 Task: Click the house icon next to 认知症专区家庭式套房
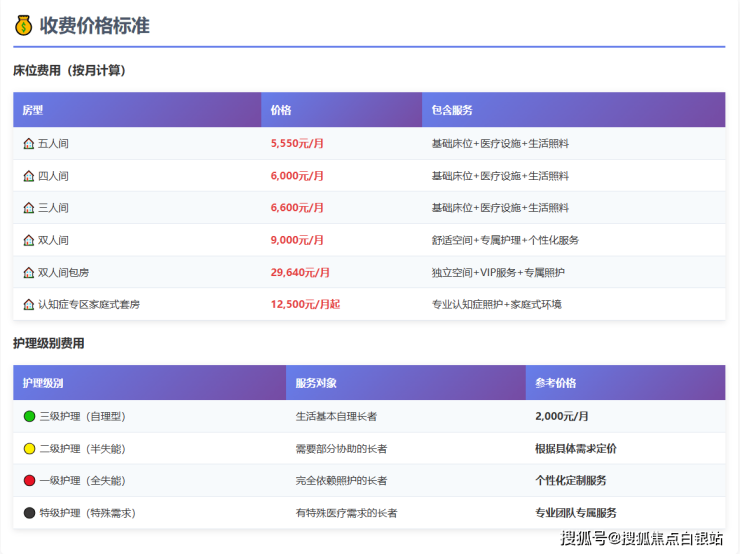tap(29, 304)
